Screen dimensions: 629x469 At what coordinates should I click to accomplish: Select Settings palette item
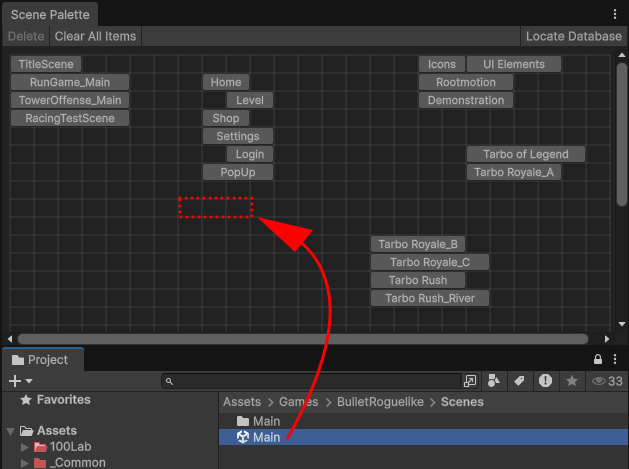(238, 136)
